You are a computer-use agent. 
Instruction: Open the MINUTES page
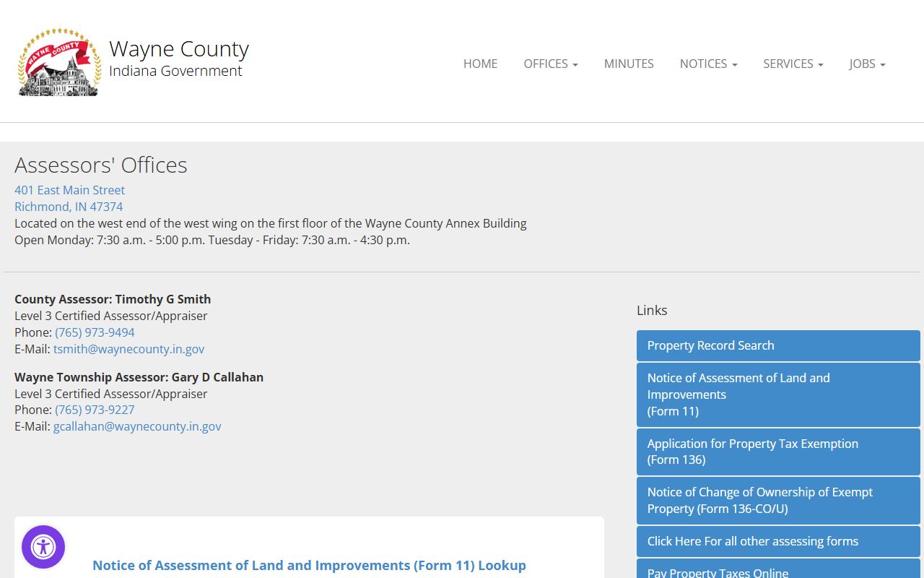click(x=629, y=64)
